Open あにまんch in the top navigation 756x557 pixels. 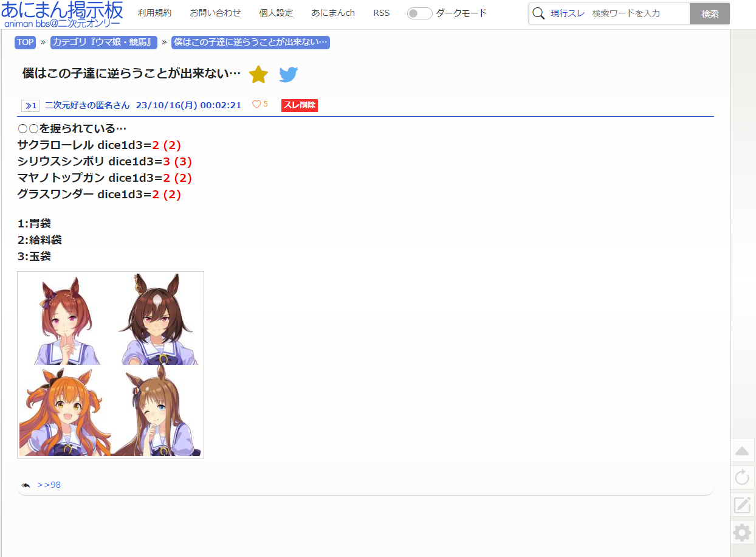[333, 13]
